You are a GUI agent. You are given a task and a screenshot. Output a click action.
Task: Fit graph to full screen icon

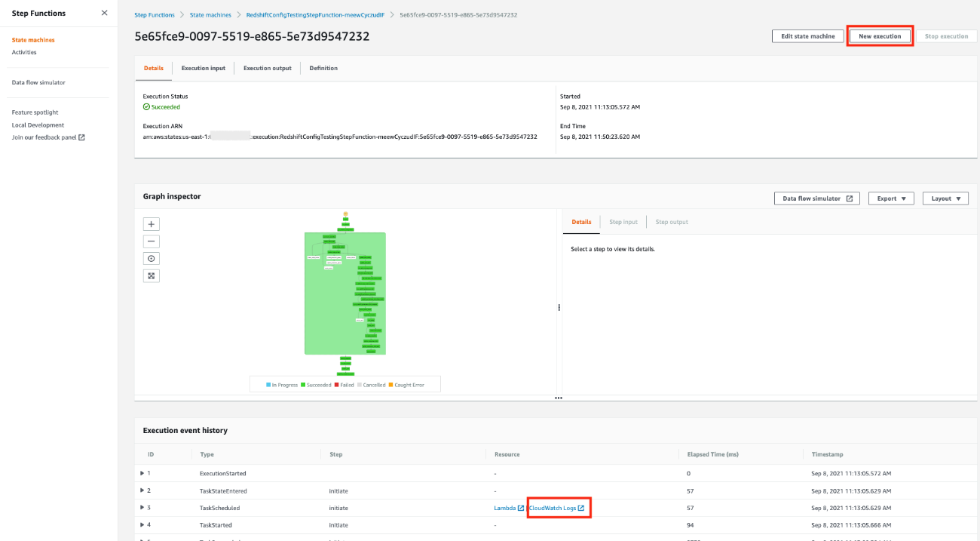click(152, 275)
